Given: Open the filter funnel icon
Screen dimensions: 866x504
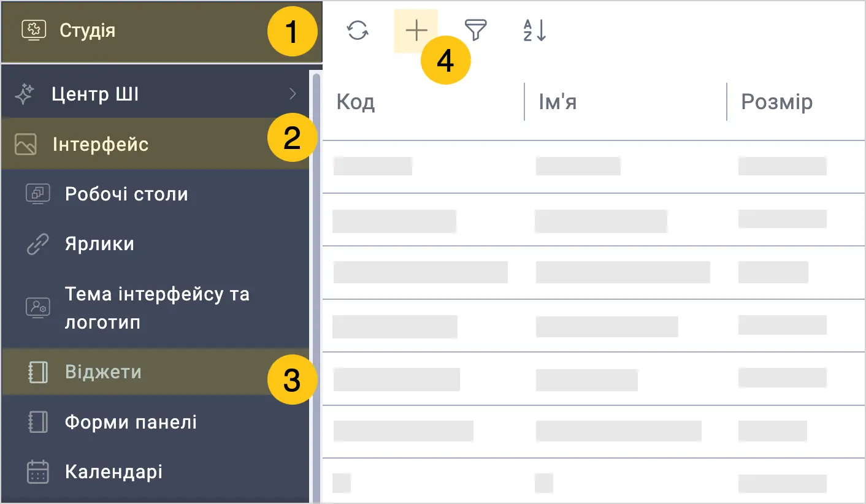Looking at the screenshot, I should (475, 30).
